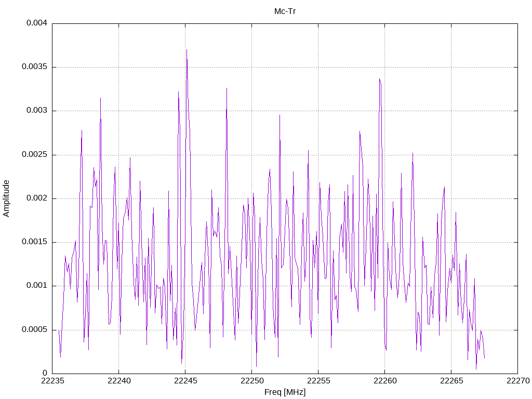532x399 pixels.
Task: Click the tallest peak near 22245 MHz
Action: [187, 50]
